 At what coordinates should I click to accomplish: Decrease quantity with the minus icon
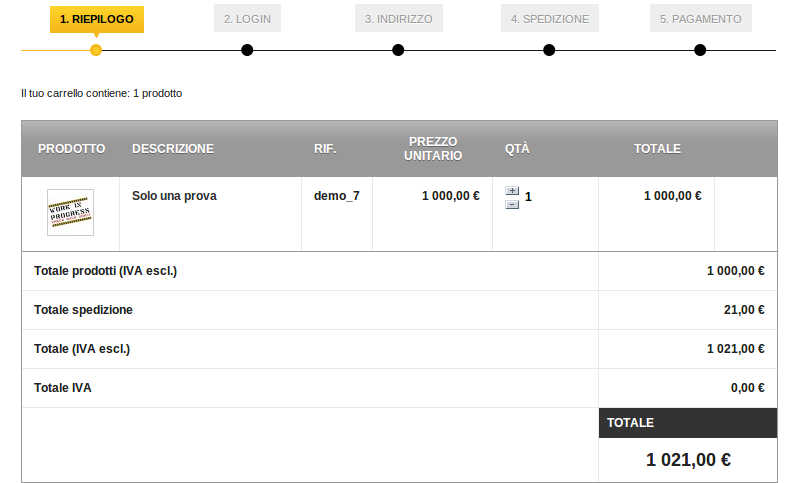point(512,204)
